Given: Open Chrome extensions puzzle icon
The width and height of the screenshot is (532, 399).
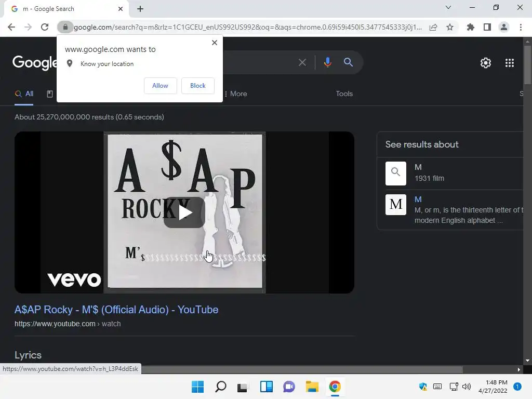Looking at the screenshot, I should (471, 27).
